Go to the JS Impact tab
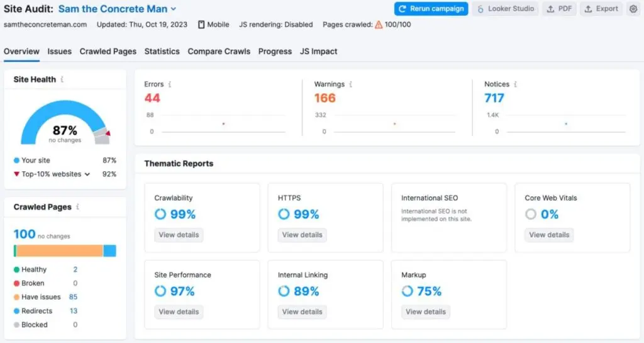This screenshot has height=343, width=644. click(x=318, y=52)
